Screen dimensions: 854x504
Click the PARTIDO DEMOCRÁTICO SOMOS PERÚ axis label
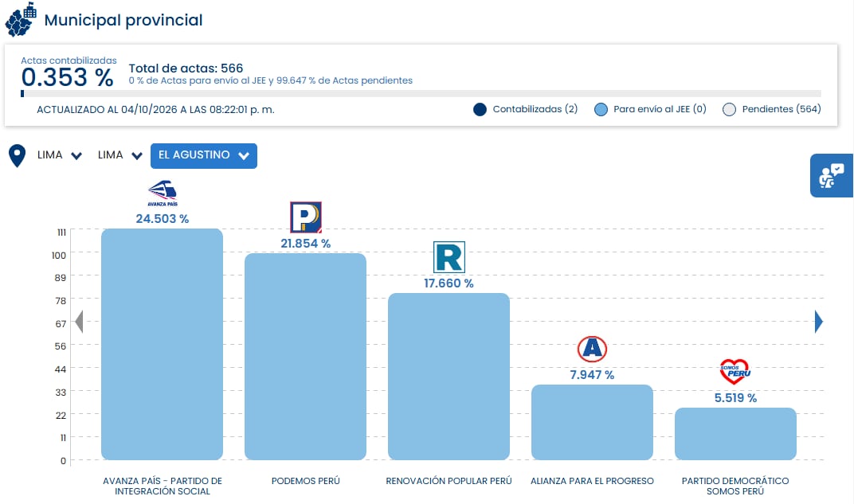pyautogui.click(x=735, y=486)
